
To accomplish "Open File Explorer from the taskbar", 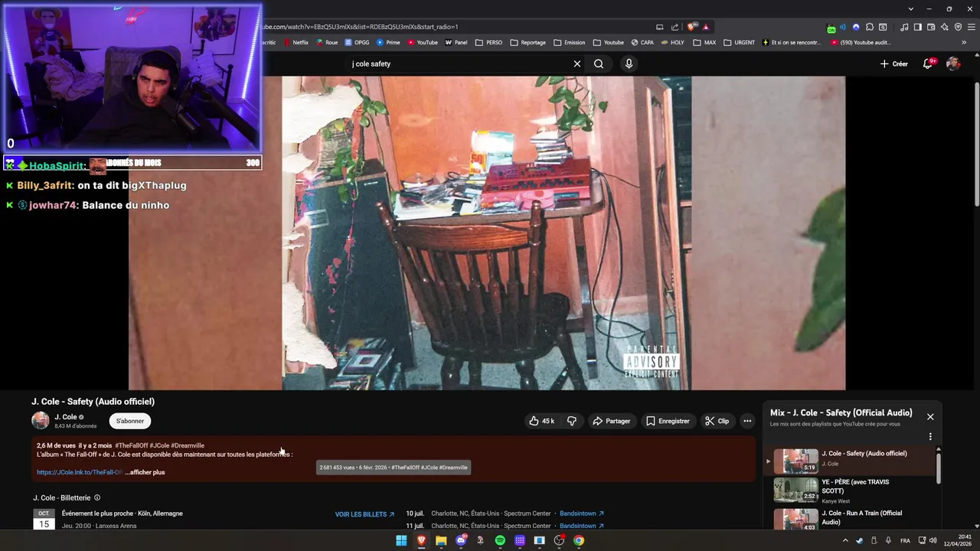I will coord(441,540).
